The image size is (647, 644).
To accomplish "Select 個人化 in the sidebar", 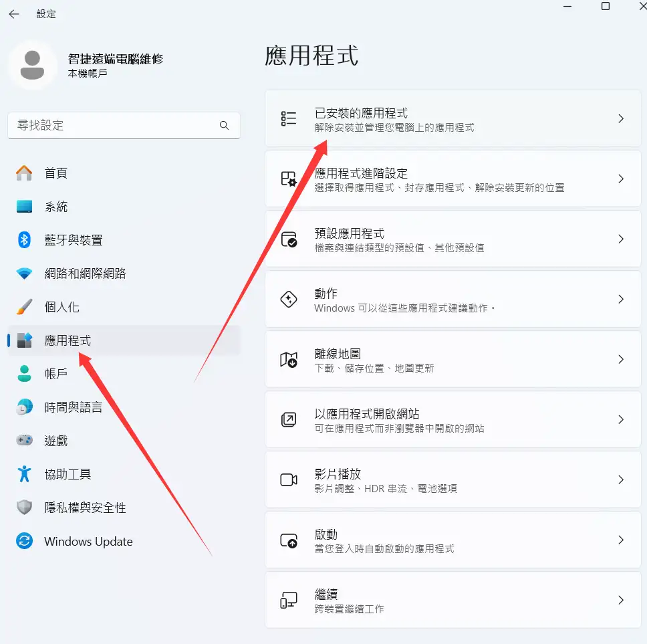I will click(x=124, y=307).
